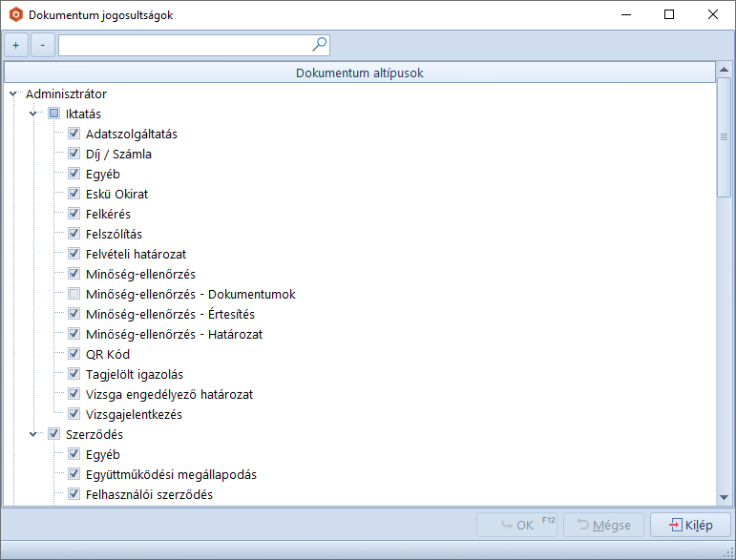Click the expand all plus button
This screenshot has width=736, height=560.
[15, 45]
